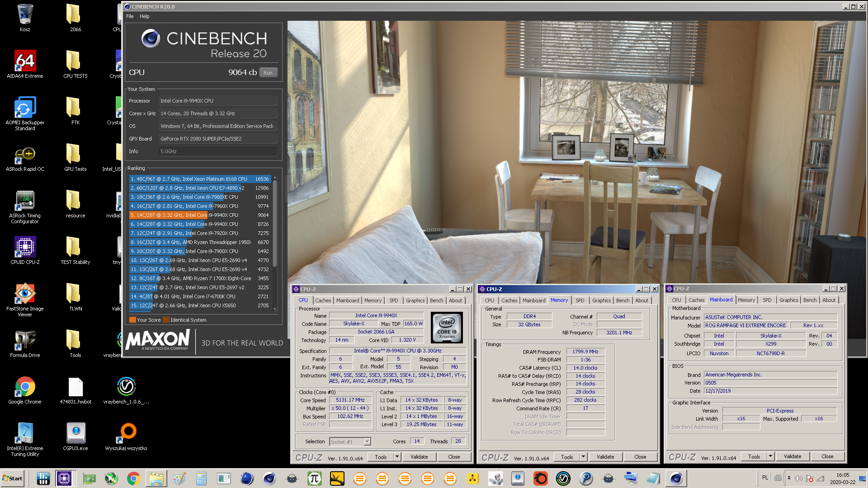The image size is (868, 488).
Task: Open FastStone Image Viewer desktop icon
Action: [25, 300]
